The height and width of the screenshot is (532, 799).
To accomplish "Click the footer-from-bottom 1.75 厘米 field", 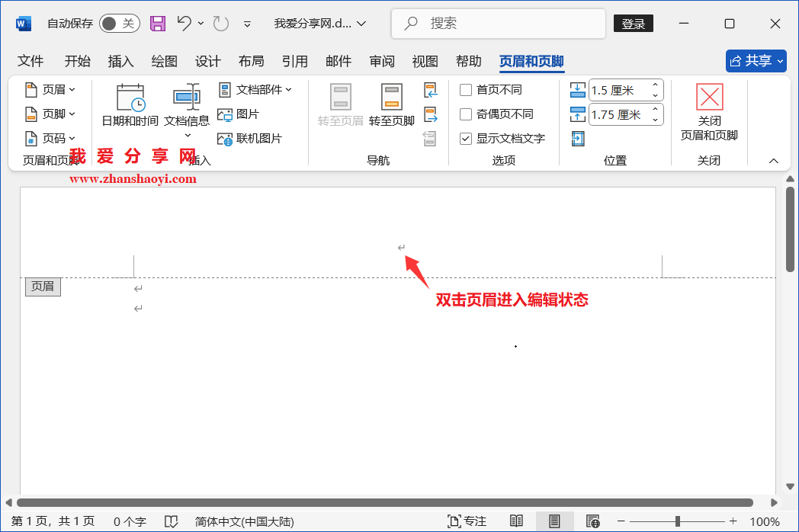I will 619,114.
